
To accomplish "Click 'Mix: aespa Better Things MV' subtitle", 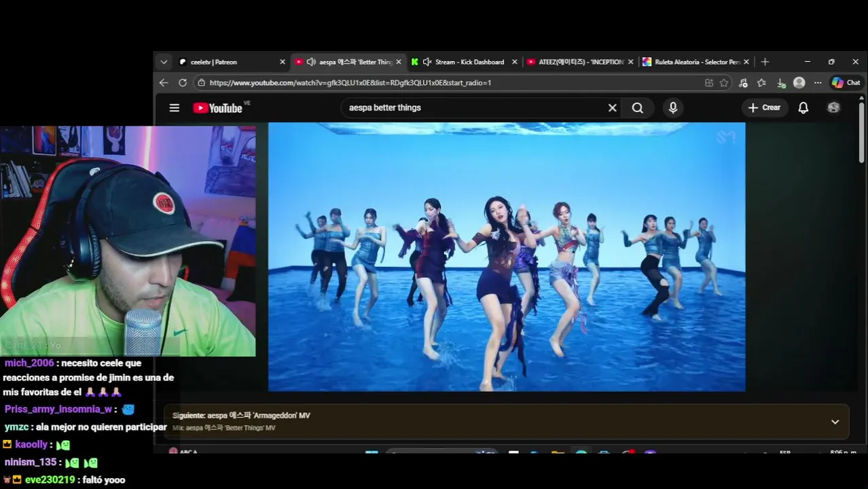I will click(224, 428).
